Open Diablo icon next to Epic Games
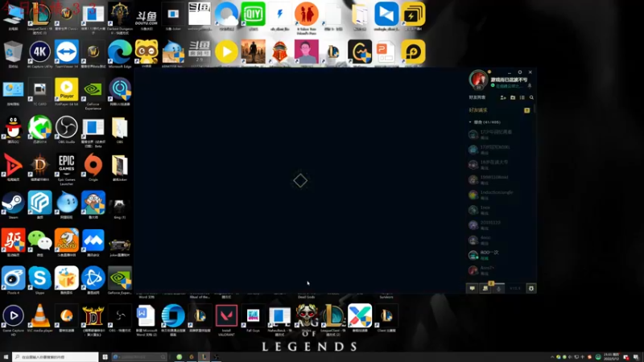 pos(39,166)
